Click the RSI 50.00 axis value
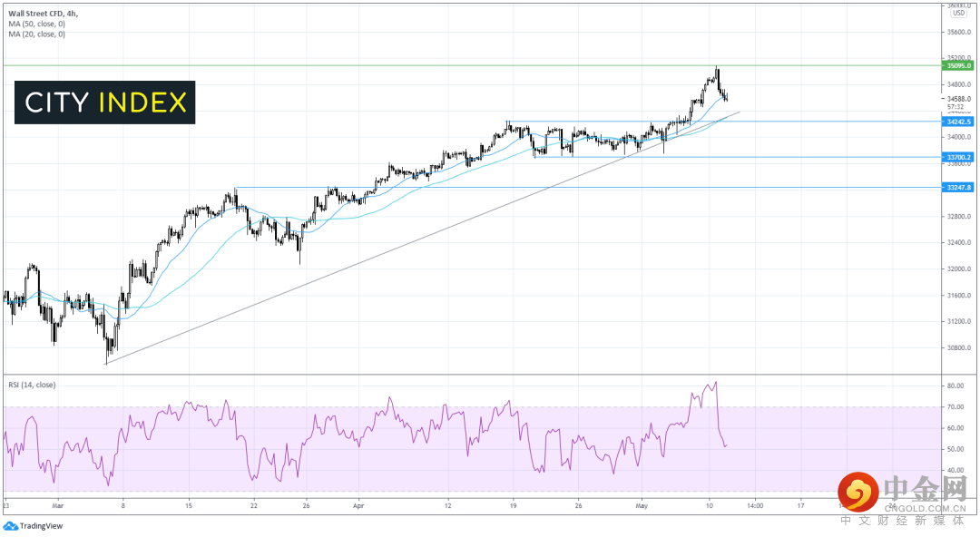 click(955, 450)
